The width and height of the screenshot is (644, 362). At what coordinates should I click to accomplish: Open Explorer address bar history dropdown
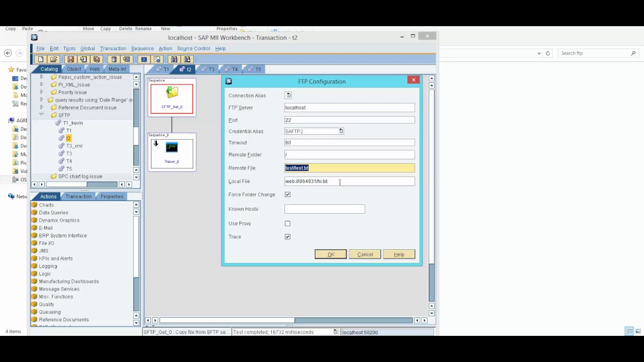[x=539, y=53]
